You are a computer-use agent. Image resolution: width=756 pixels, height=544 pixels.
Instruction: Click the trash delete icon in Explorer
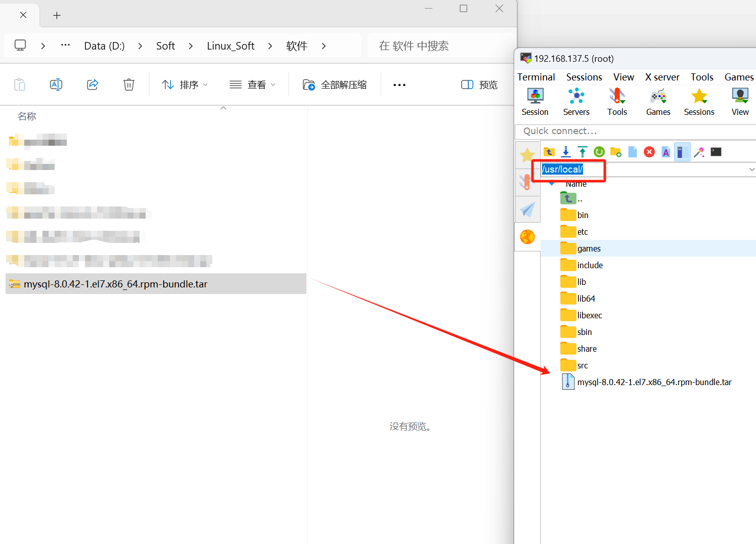[129, 85]
